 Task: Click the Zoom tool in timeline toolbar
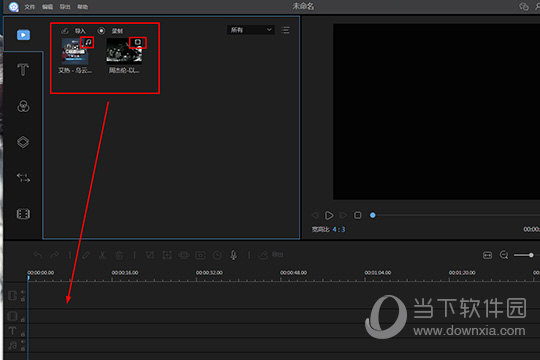click(x=167, y=255)
